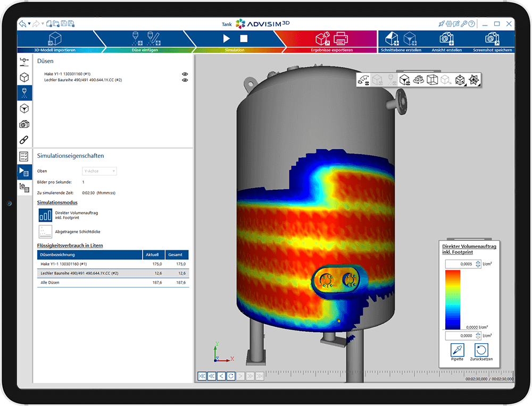Click the redo arrow icon

pos(36,24)
